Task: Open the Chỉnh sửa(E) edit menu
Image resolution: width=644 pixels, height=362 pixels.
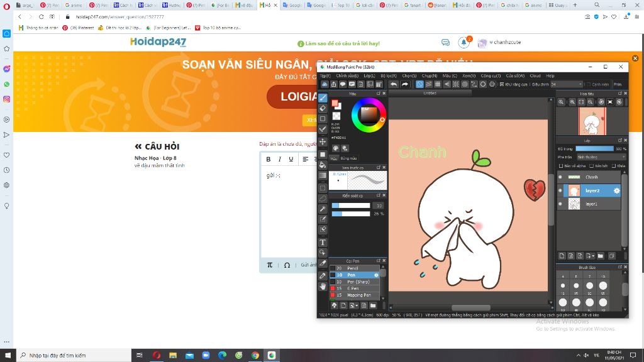Action: point(347,75)
